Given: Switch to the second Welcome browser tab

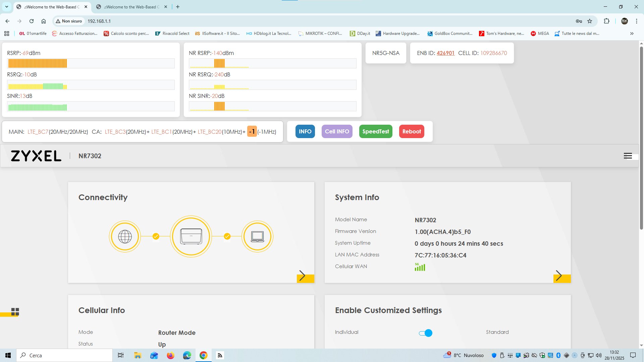Looking at the screenshot, I should click(x=131, y=7).
